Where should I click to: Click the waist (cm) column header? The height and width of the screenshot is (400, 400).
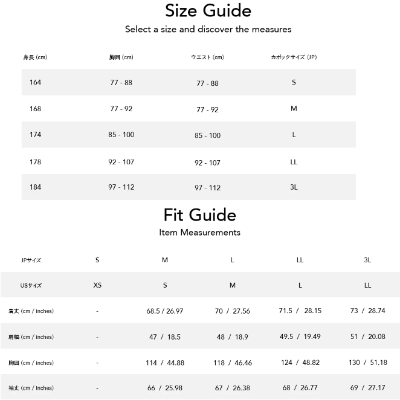[x=207, y=57]
